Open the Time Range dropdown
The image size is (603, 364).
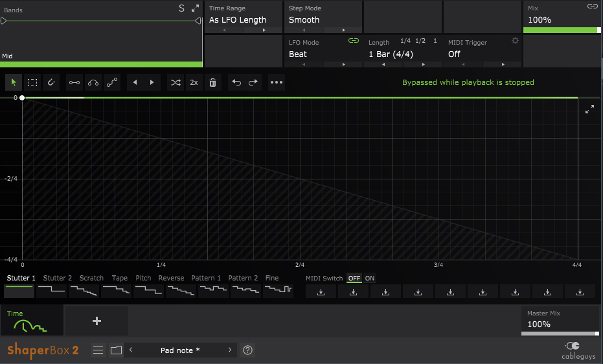pos(238,20)
